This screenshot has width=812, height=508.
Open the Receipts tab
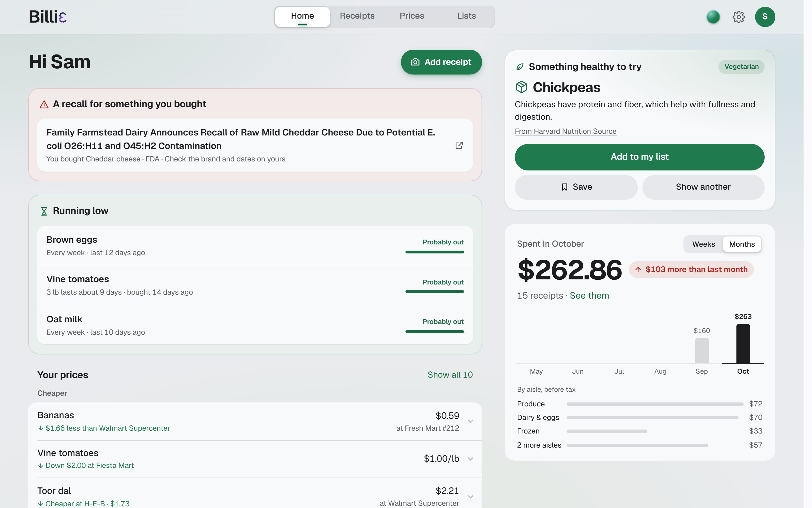coord(357,16)
